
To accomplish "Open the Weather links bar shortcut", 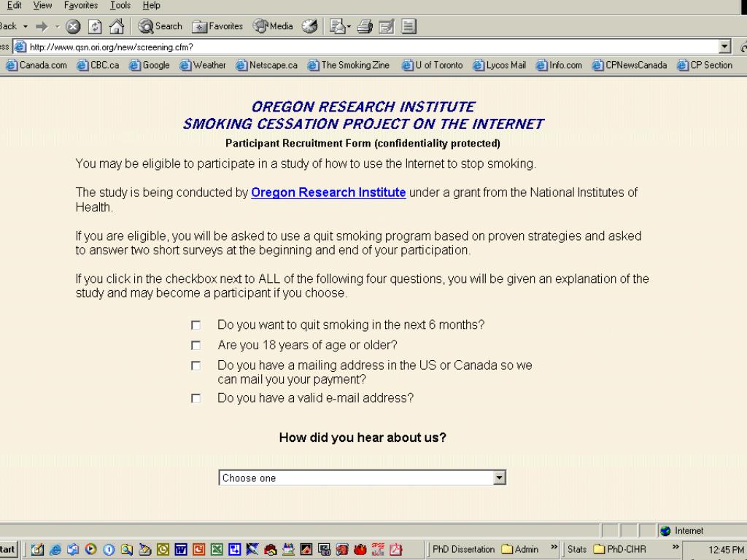I will (x=203, y=65).
